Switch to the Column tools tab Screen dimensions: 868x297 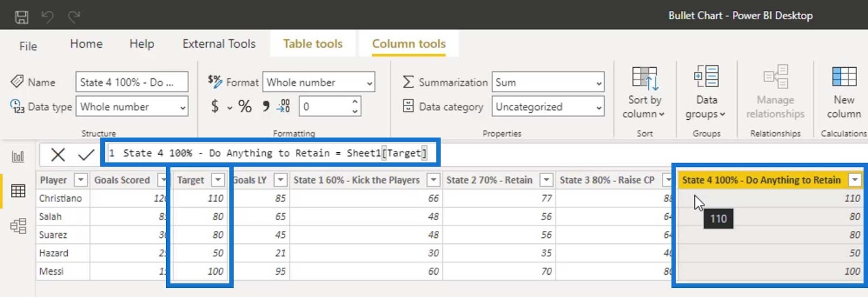[409, 44]
